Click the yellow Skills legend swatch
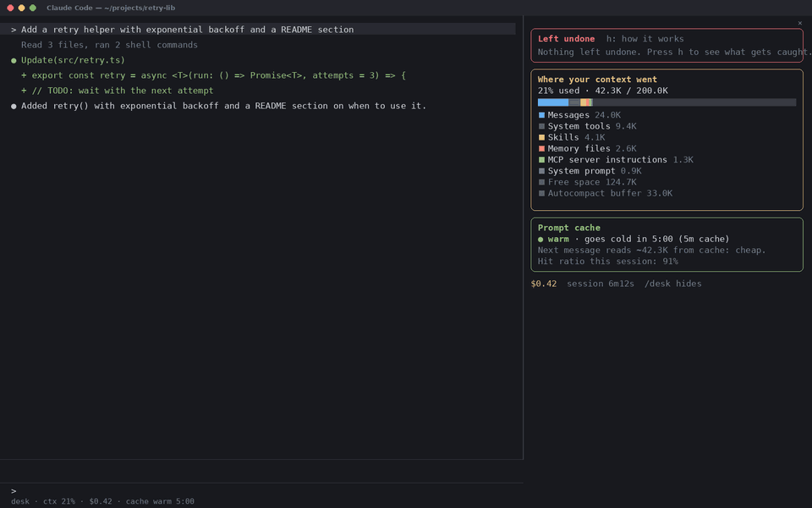Viewport: 812px width, 508px height. [x=541, y=137]
